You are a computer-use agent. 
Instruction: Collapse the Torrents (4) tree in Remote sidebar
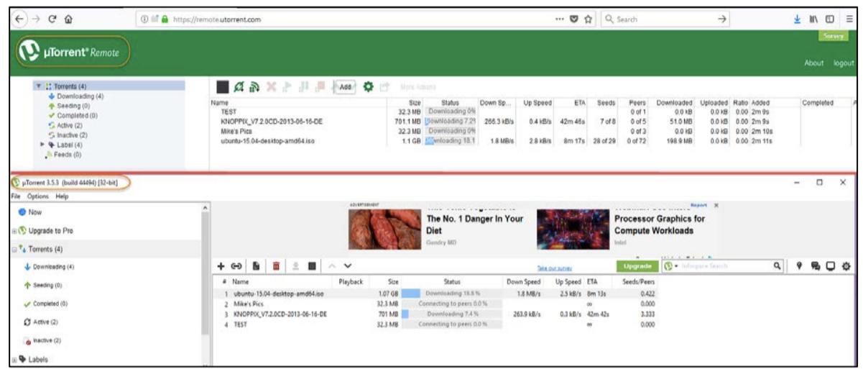pyautogui.click(x=38, y=86)
